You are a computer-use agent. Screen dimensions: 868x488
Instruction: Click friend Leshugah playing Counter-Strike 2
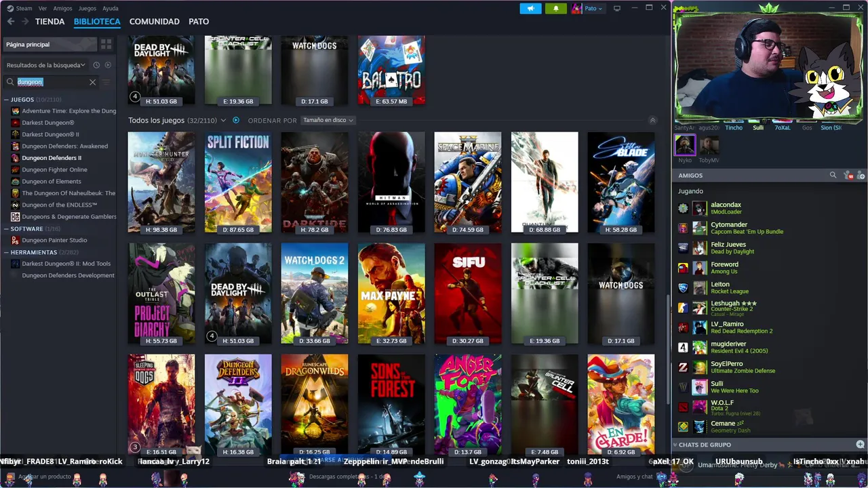tap(769, 308)
